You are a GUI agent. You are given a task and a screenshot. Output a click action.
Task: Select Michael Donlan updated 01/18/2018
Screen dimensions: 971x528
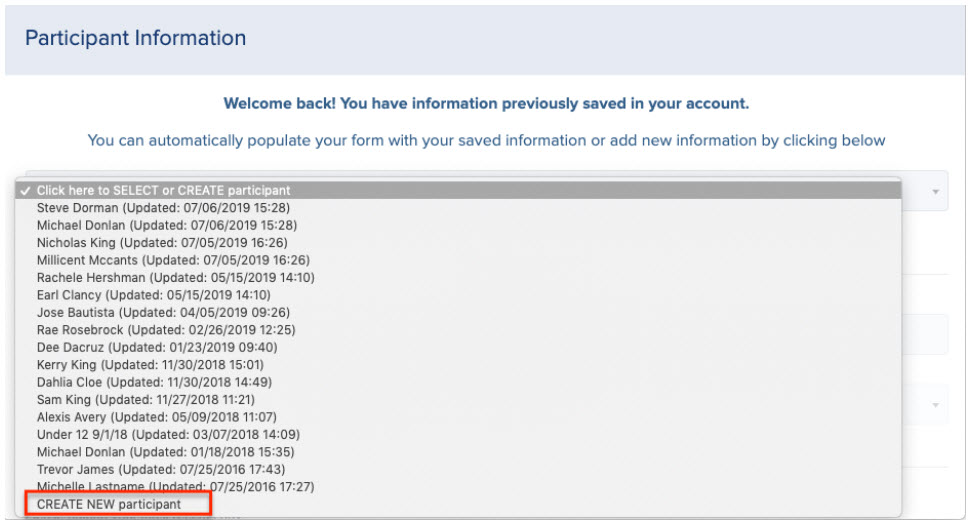click(x=458, y=452)
